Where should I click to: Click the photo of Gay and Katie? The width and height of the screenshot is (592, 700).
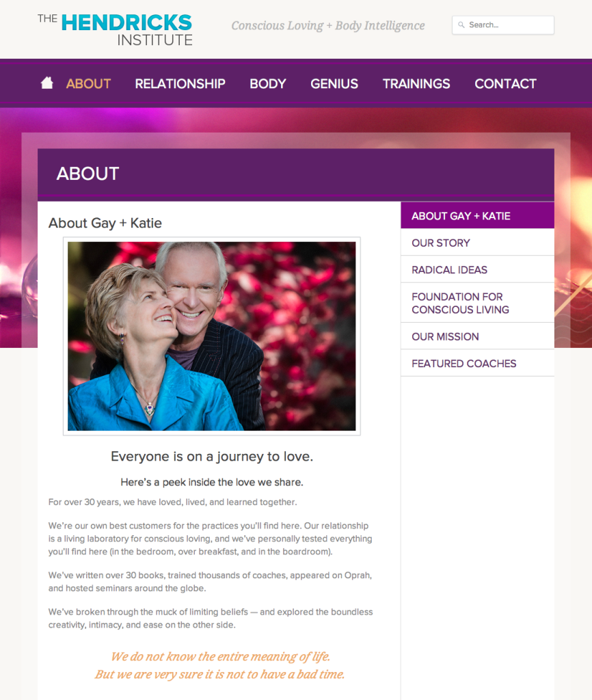tap(212, 336)
